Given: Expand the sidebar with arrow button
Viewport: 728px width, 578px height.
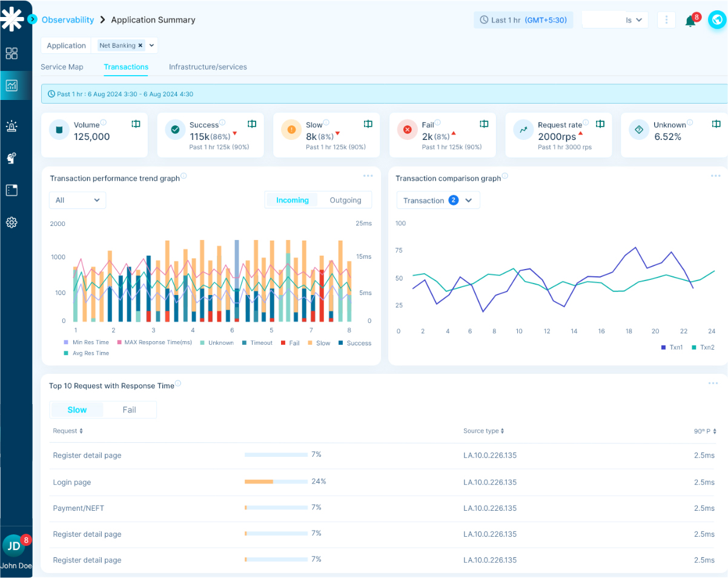Looking at the screenshot, I should [x=33, y=19].
